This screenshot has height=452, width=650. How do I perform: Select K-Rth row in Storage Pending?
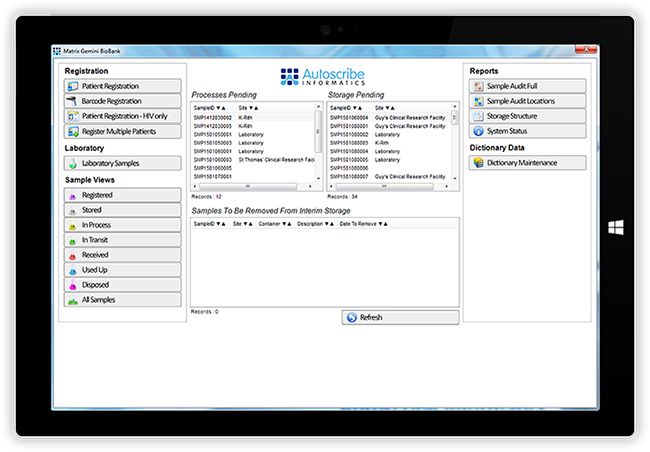389,143
